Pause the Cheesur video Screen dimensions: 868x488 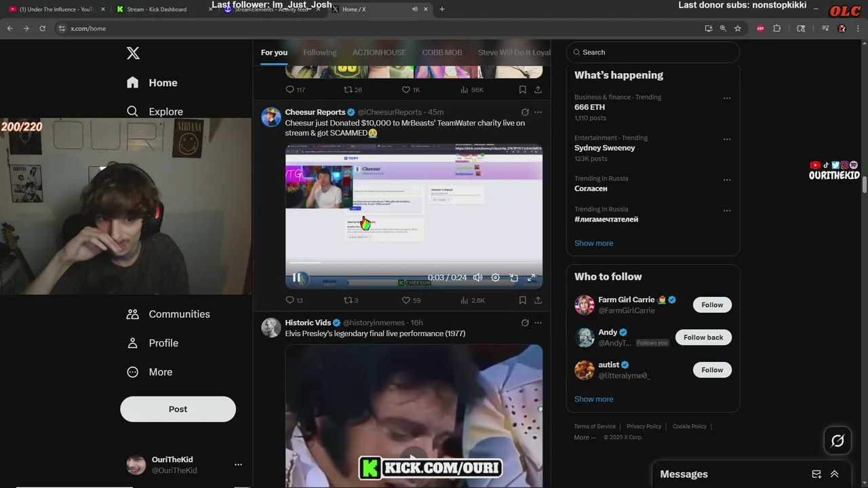[x=297, y=278]
